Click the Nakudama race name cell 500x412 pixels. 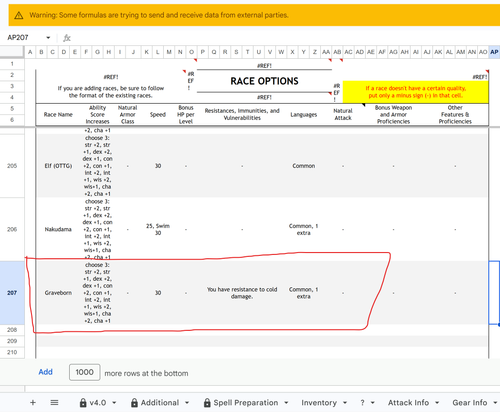click(x=58, y=229)
